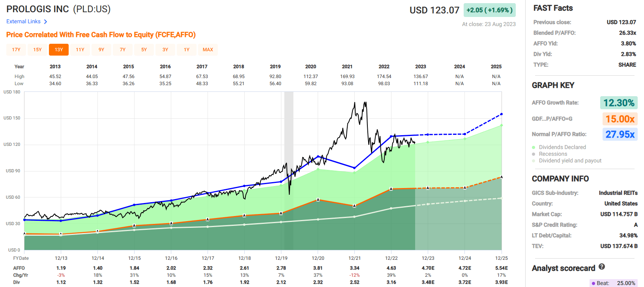Image resolution: width=644 pixels, height=287 pixels.
Task: Click the 5.54E AFFO estimate
Action: click(x=502, y=268)
